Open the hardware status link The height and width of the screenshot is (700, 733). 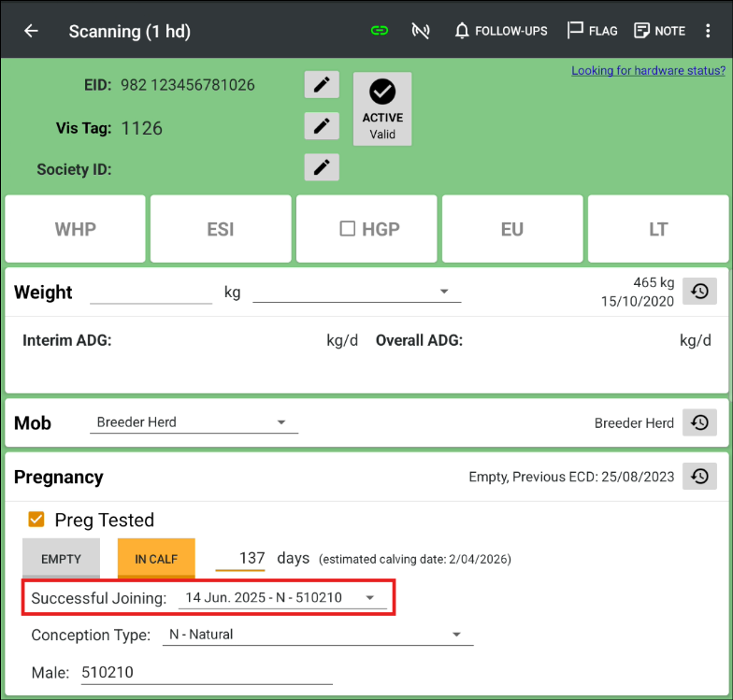click(648, 70)
